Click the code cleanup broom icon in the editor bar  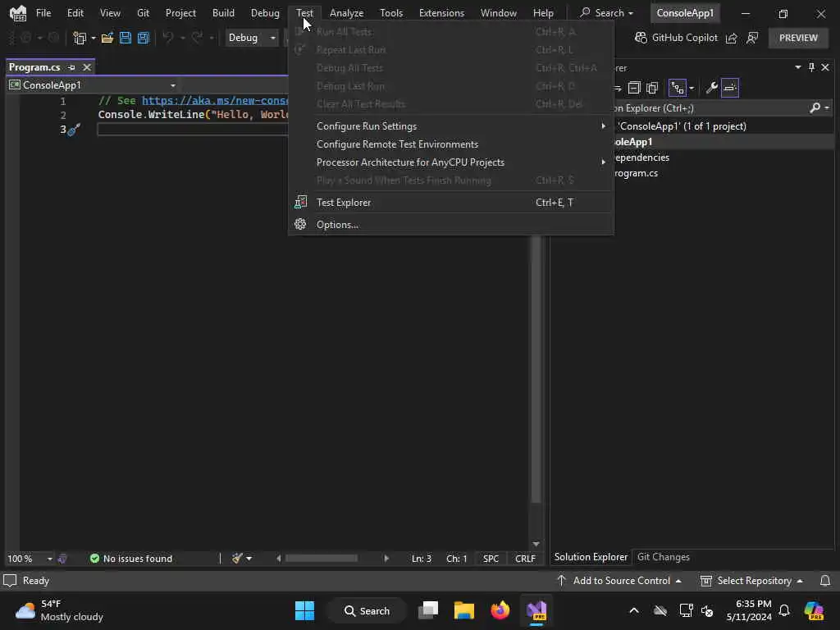click(237, 558)
